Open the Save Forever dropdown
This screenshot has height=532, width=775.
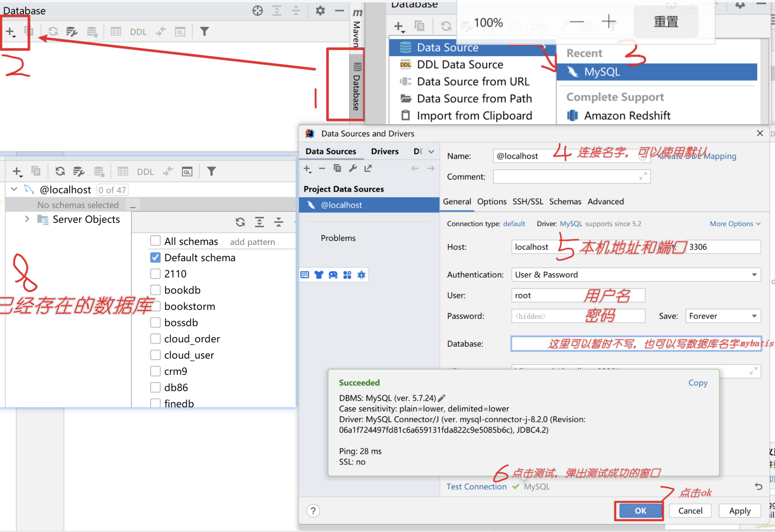(723, 316)
